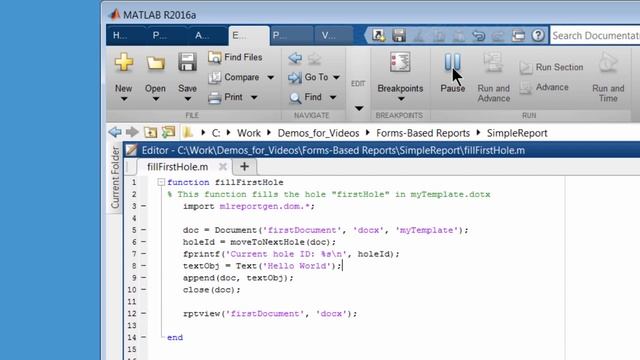Click the first quick access toolbar icon
This screenshot has width=640, height=360.
coord(379,36)
